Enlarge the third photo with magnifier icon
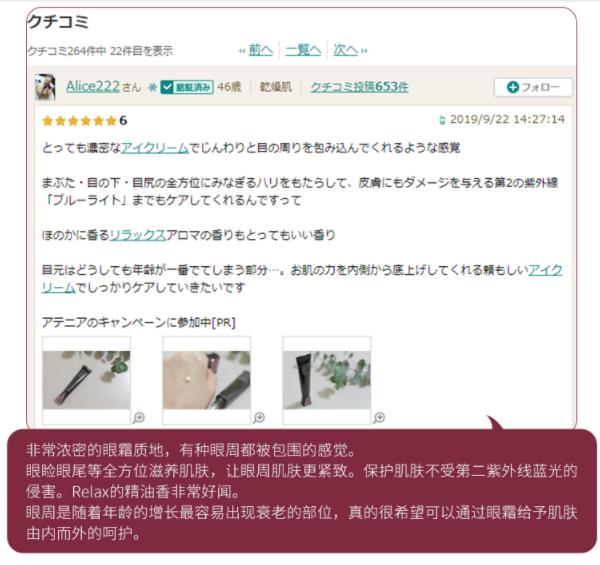 point(379,417)
